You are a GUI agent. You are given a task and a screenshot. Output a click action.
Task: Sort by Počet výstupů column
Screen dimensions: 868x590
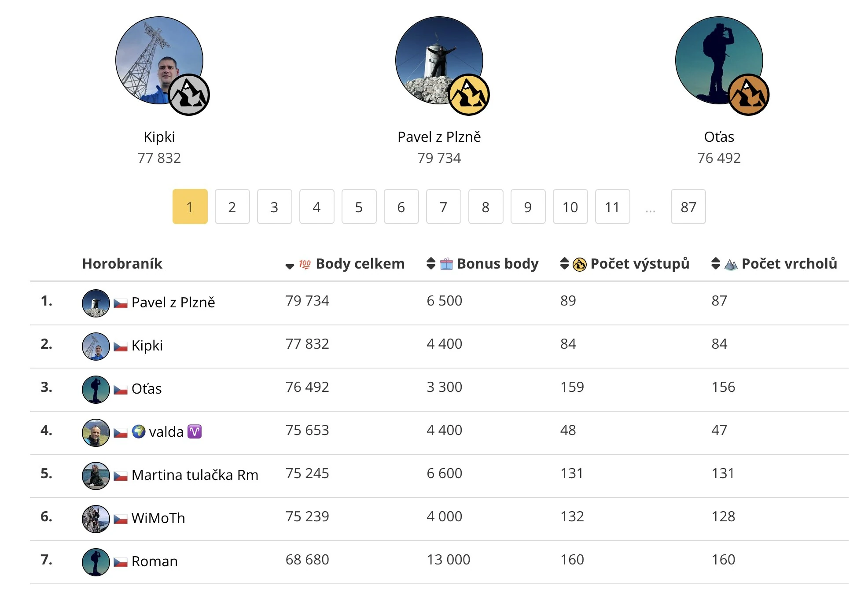(564, 263)
